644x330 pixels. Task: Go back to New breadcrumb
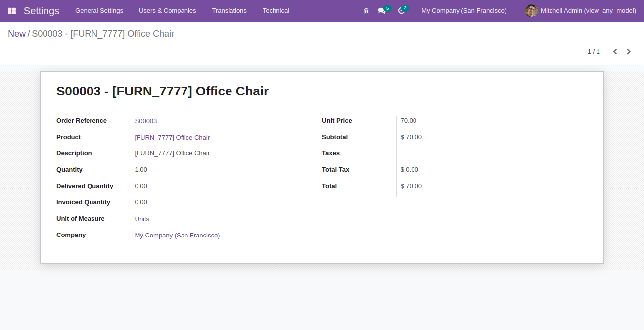click(x=17, y=34)
